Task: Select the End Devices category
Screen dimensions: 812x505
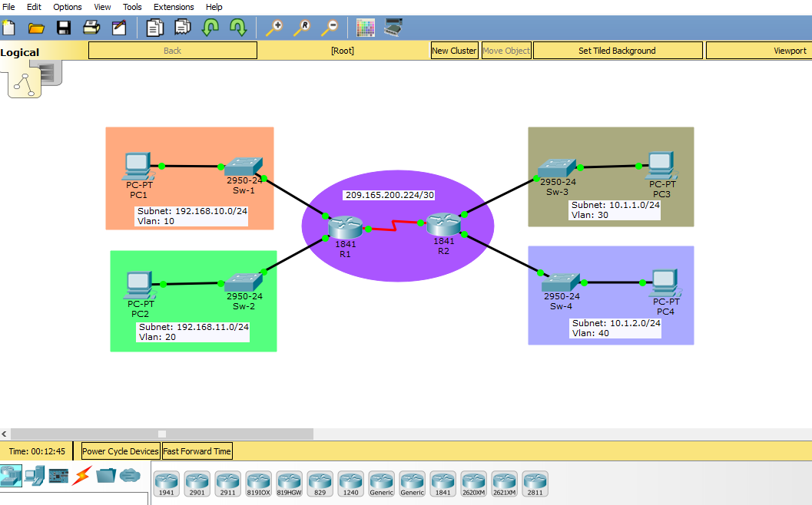Action: [x=35, y=476]
